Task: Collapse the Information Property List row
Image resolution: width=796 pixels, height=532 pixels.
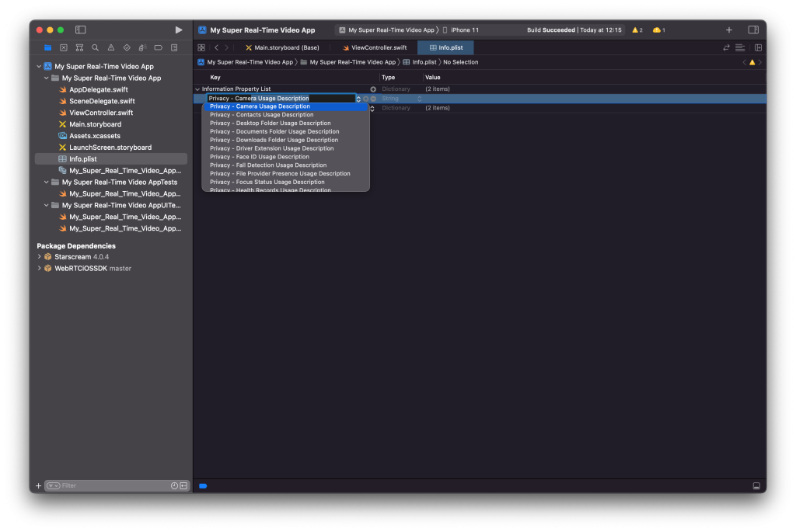Action: pyautogui.click(x=197, y=89)
